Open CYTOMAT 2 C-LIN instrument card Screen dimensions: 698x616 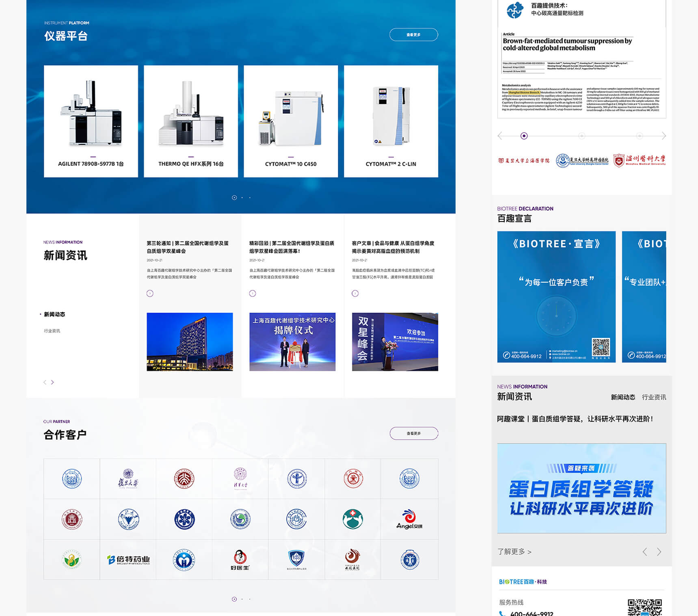point(391,121)
